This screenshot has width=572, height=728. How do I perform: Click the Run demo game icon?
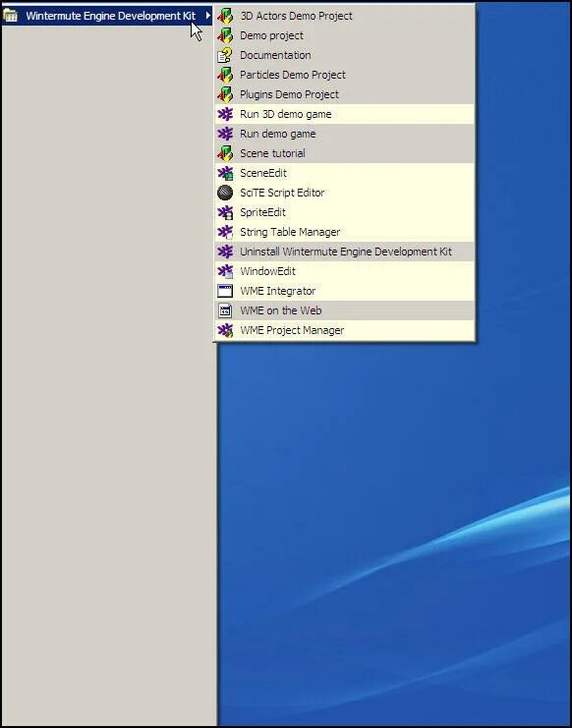(x=225, y=134)
